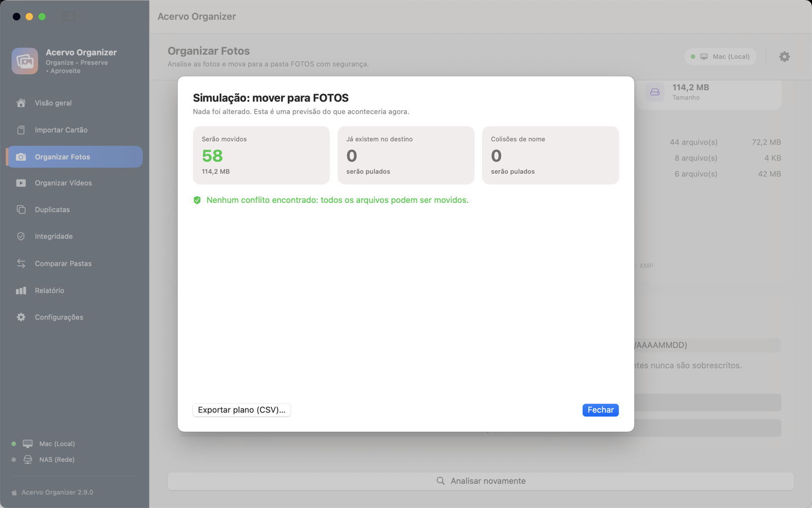The image size is (812, 508).
Task: Select the Relatório sidebar entry
Action: tap(75, 291)
